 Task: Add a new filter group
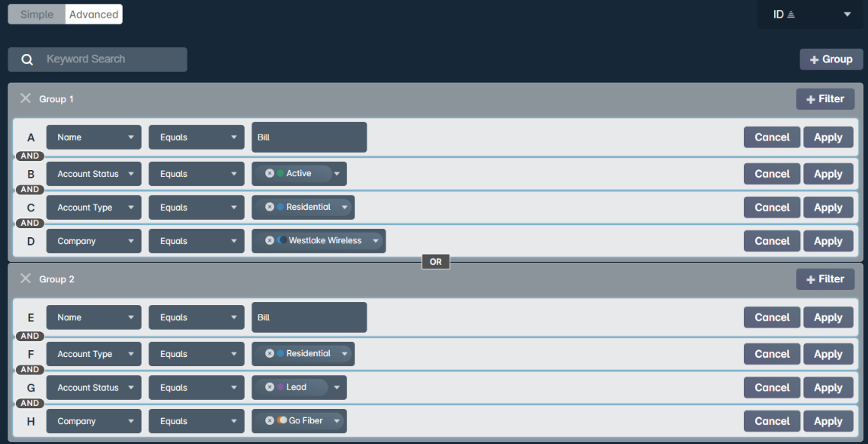(x=831, y=60)
